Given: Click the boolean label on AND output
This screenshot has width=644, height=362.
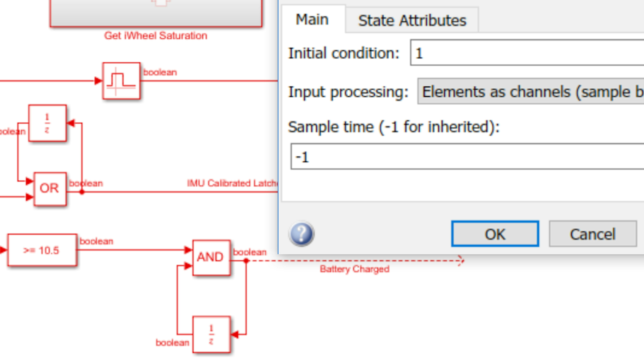Looking at the screenshot, I should (250, 252).
